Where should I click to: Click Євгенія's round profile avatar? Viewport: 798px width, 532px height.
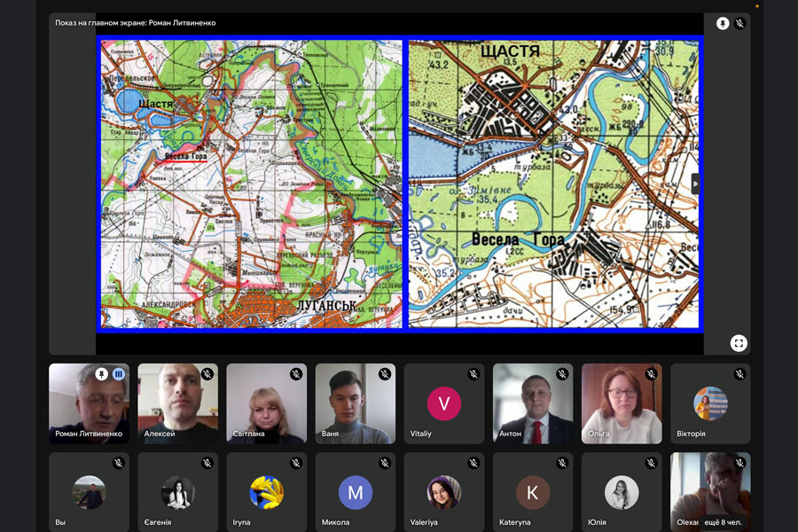click(x=177, y=492)
